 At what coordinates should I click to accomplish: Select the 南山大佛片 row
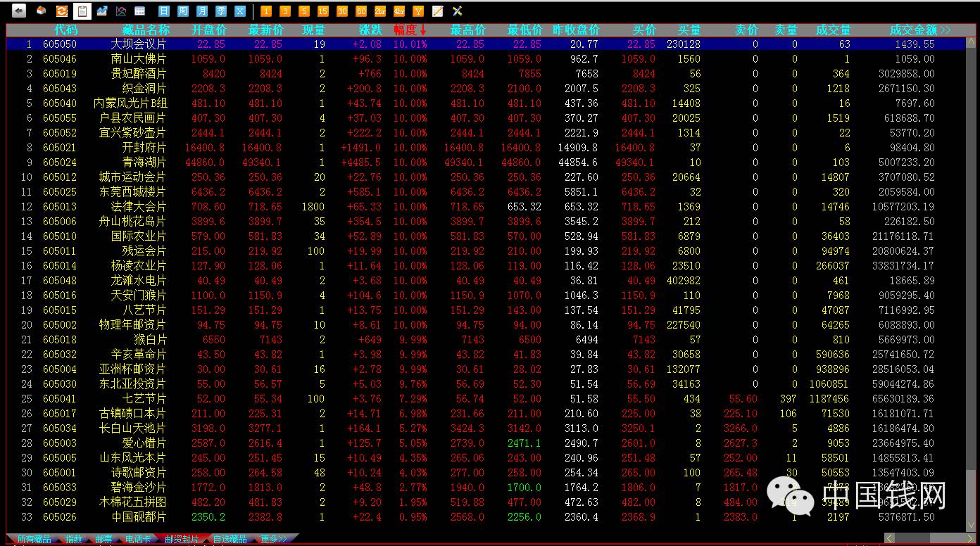pos(486,59)
